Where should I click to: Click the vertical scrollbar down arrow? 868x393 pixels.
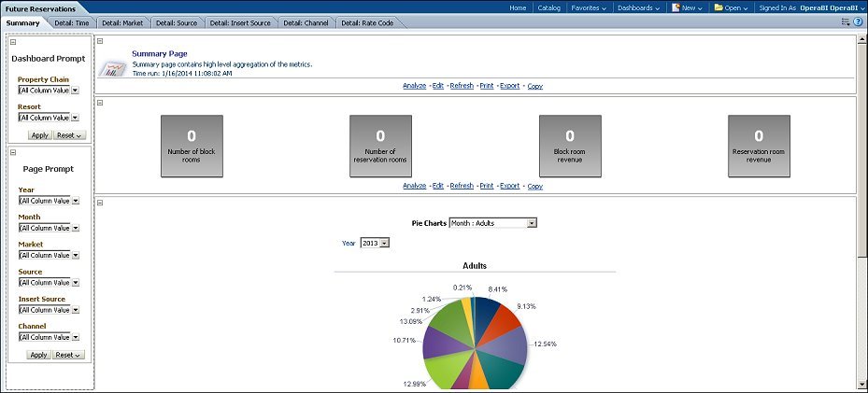(x=862, y=383)
